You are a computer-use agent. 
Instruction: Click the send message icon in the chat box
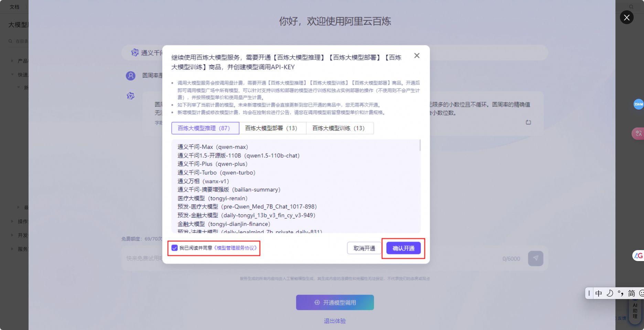[536, 258]
